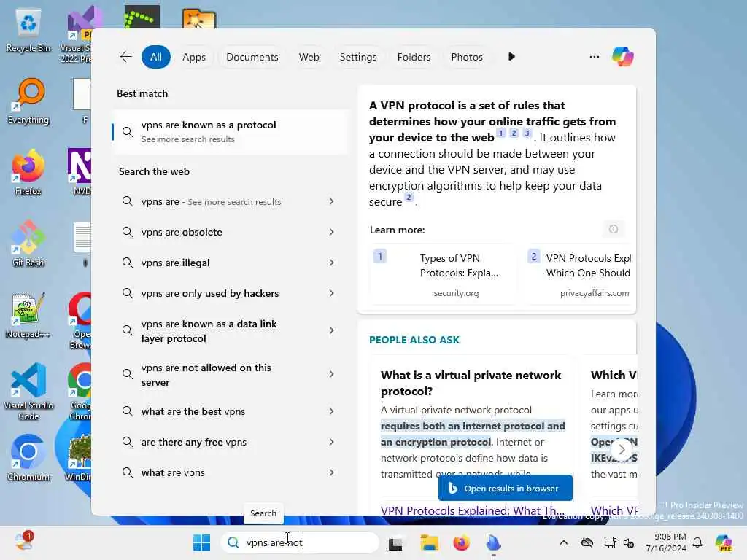Expand 'not allowed on this server' arrow
Screen dimensions: 747x560
(x=332, y=374)
